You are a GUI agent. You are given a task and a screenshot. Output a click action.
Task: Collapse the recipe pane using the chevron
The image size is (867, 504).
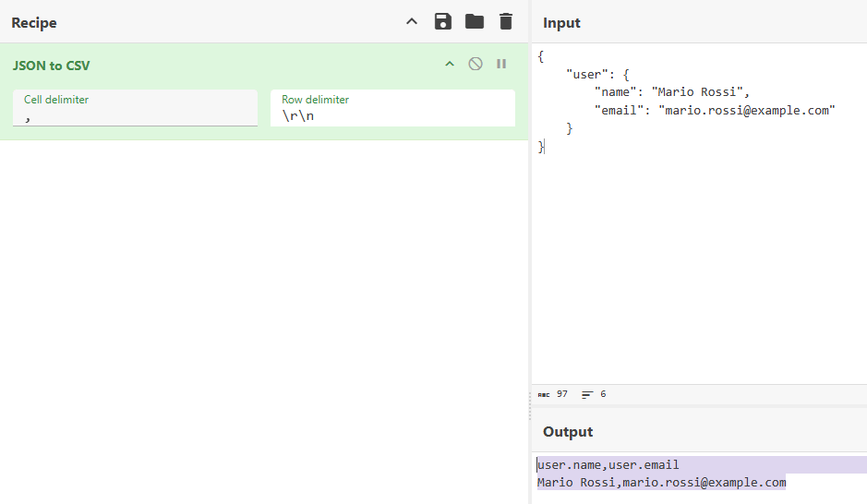pyautogui.click(x=412, y=21)
